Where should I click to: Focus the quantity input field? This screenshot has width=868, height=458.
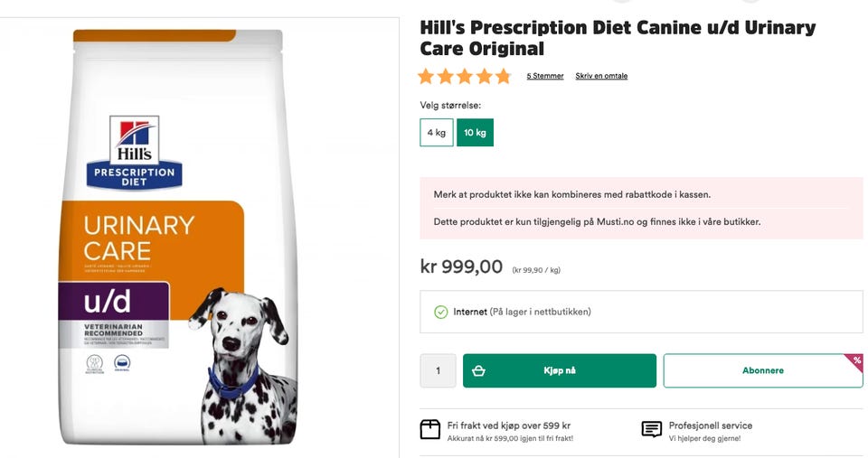click(x=439, y=370)
